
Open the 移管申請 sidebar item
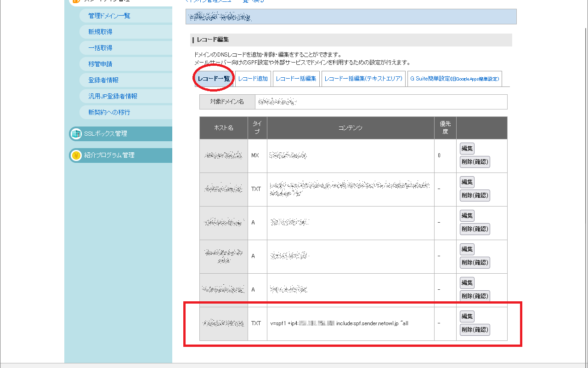(x=100, y=64)
